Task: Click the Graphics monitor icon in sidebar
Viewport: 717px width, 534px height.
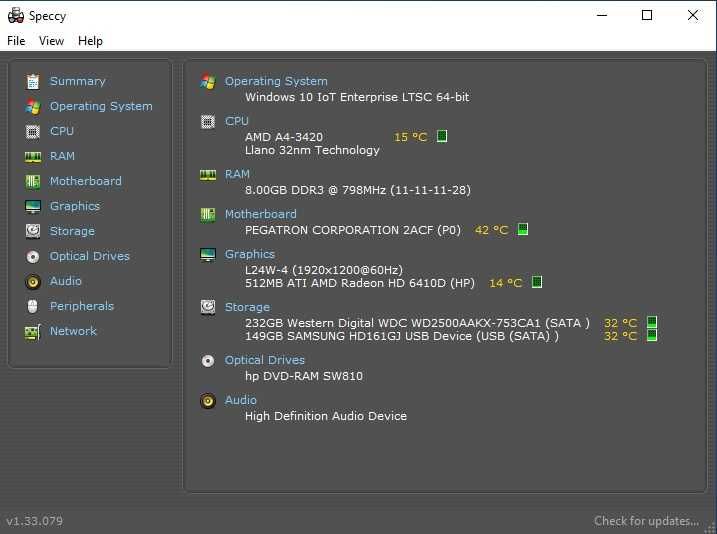Action: 33,207
